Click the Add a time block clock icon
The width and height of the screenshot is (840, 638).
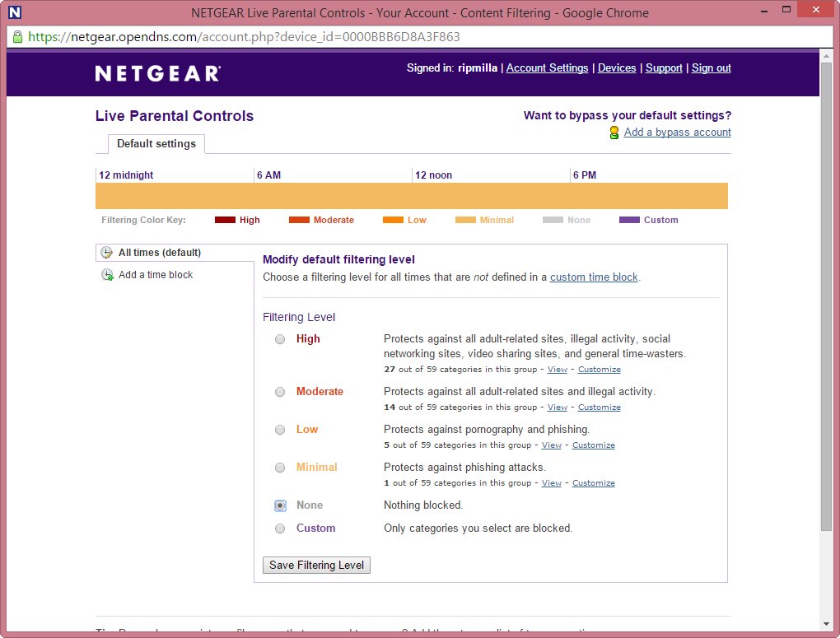[107, 275]
